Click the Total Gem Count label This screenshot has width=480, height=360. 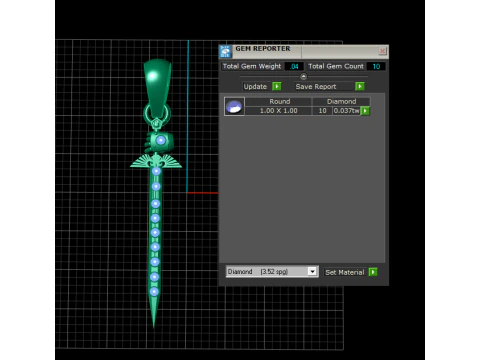tap(336, 66)
